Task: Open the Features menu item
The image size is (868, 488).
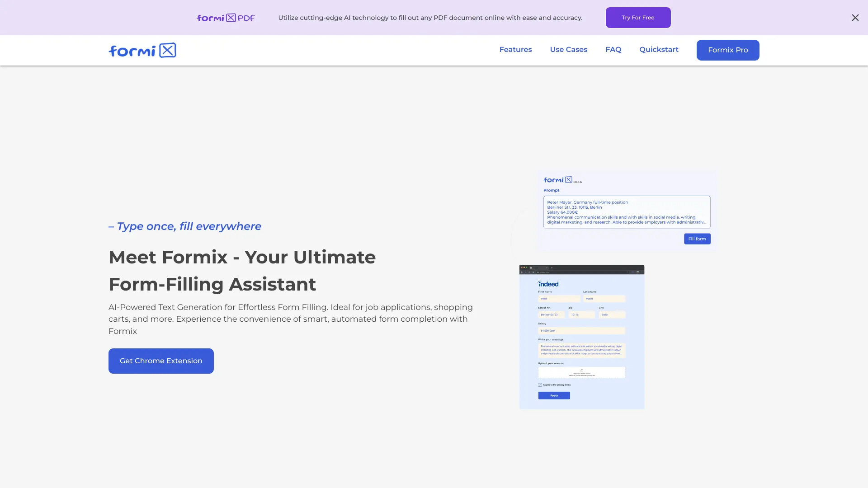Action: point(515,49)
